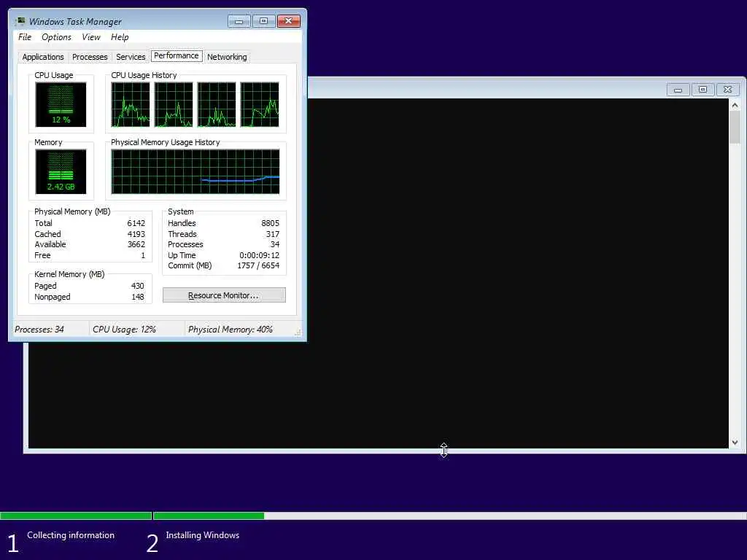Click the Installing Windows progress bar
The image size is (747, 560).
point(450,516)
